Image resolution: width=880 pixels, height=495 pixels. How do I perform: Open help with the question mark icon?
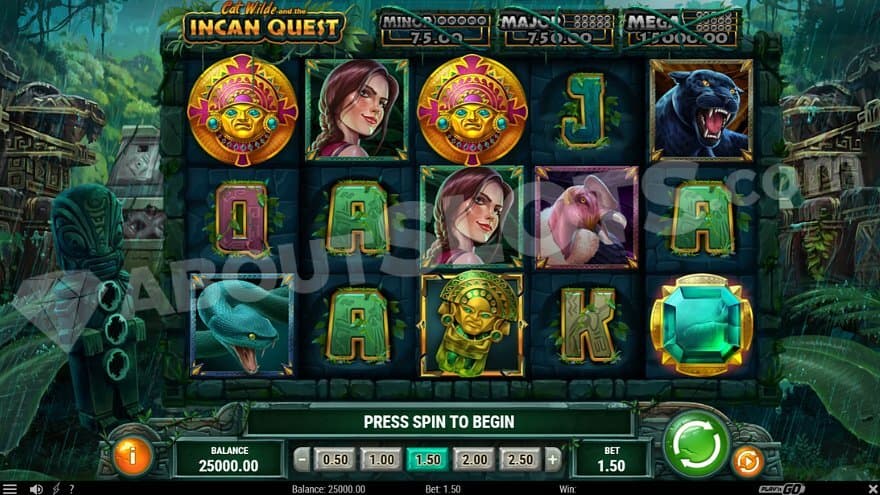pos(71,489)
